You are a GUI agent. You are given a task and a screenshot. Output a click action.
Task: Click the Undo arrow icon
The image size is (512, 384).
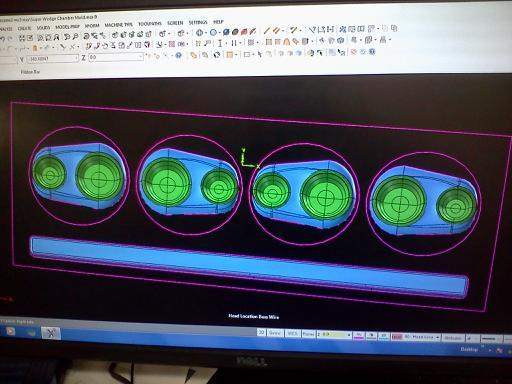(3, 39)
